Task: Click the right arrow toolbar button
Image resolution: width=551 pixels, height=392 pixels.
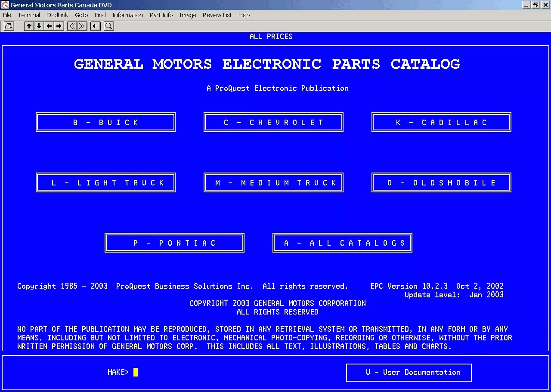Action: 59,26
